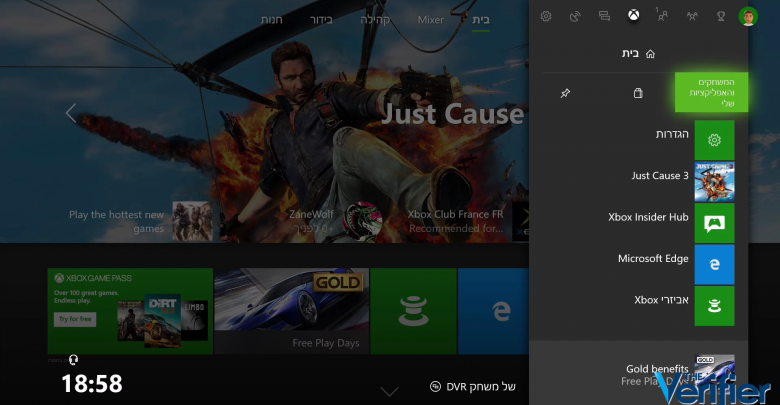This screenshot has height=405, width=780.
Task: Open the Xbox accessories icon in guide
Action: (714, 306)
